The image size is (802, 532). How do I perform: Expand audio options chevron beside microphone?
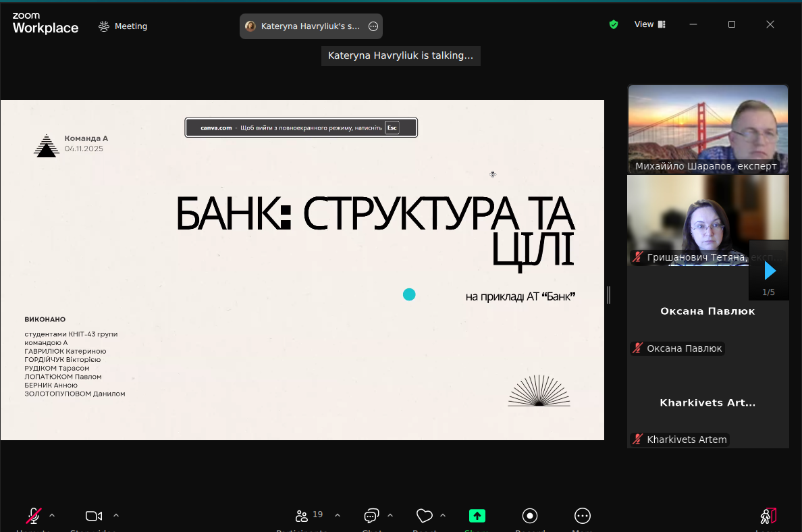click(52, 516)
